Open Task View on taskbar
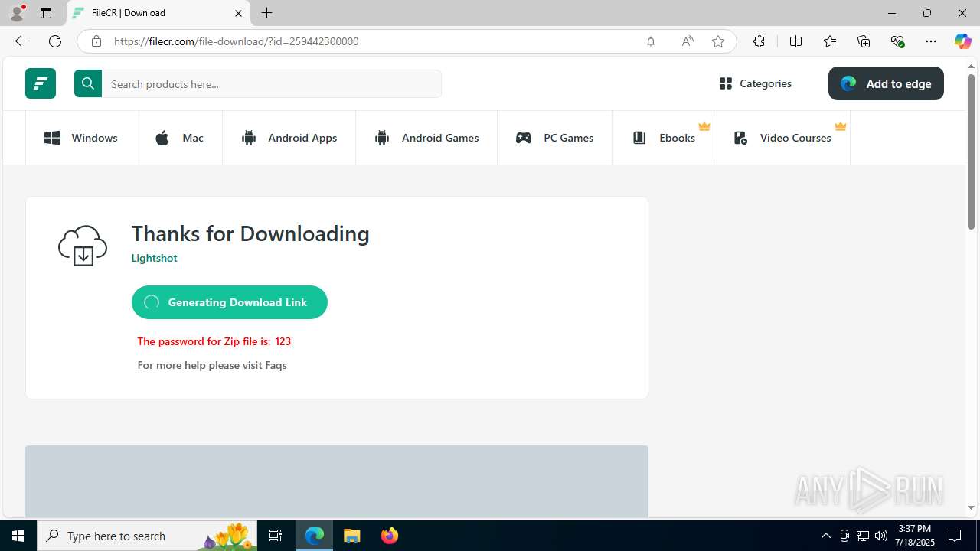 coord(276,536)
